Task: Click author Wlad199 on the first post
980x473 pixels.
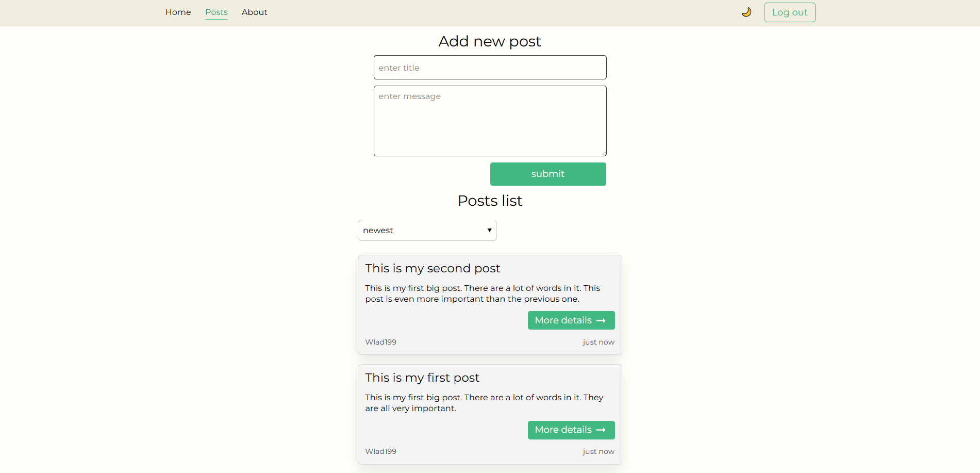Action: tap(381, 451)
